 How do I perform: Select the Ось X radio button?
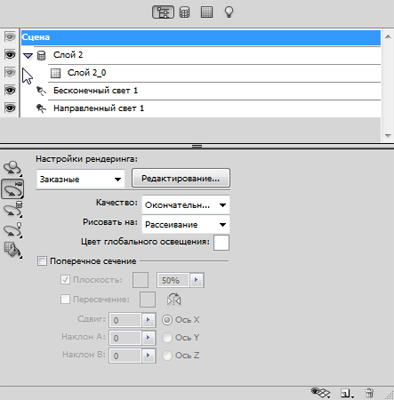pyautogui.click(x=167, y=320)
